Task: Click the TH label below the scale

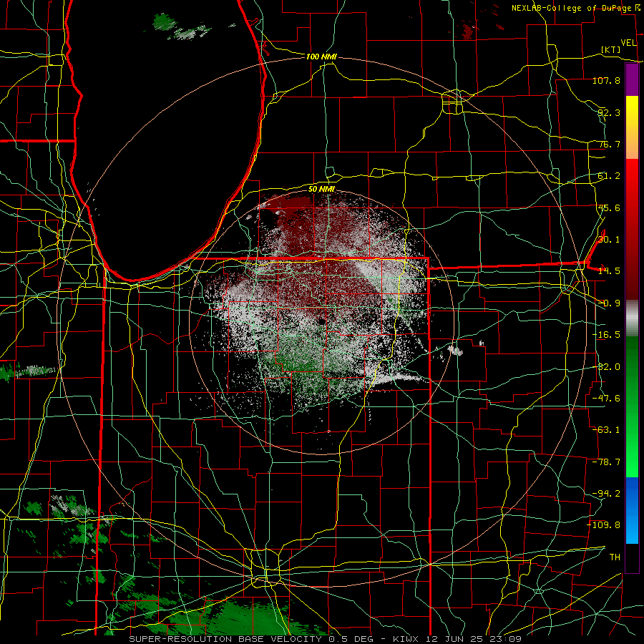Action: pyautogui.click(x=615, y=557)
